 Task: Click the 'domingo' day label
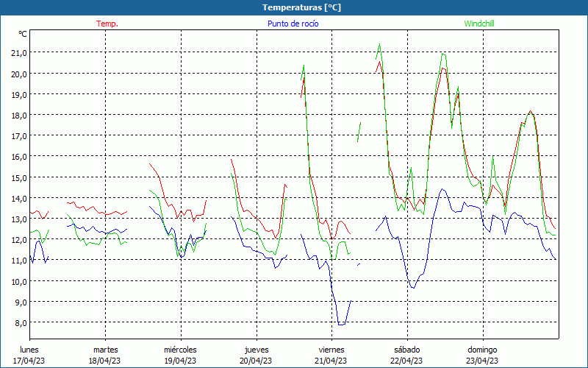(x=482, y=350)
